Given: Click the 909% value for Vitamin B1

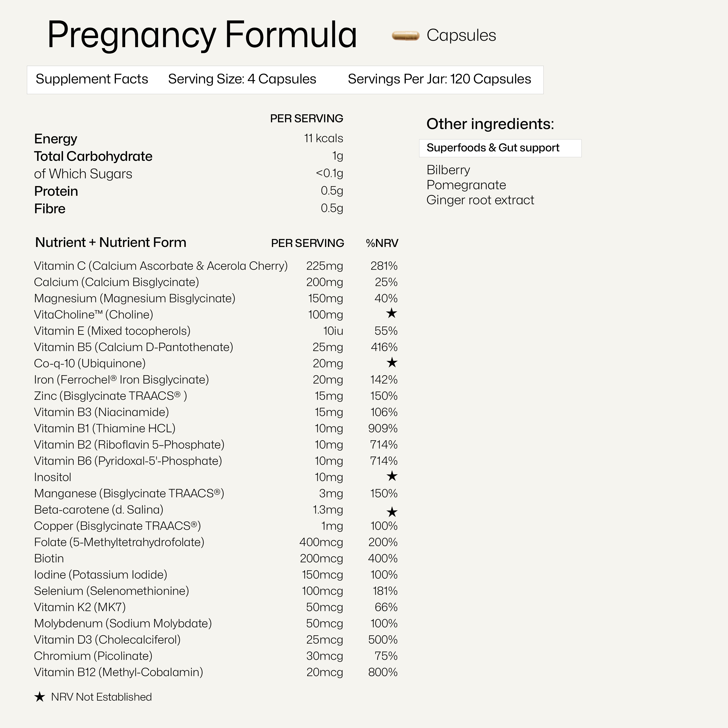Looking at the screenshot, I should (x=383, y=428).
